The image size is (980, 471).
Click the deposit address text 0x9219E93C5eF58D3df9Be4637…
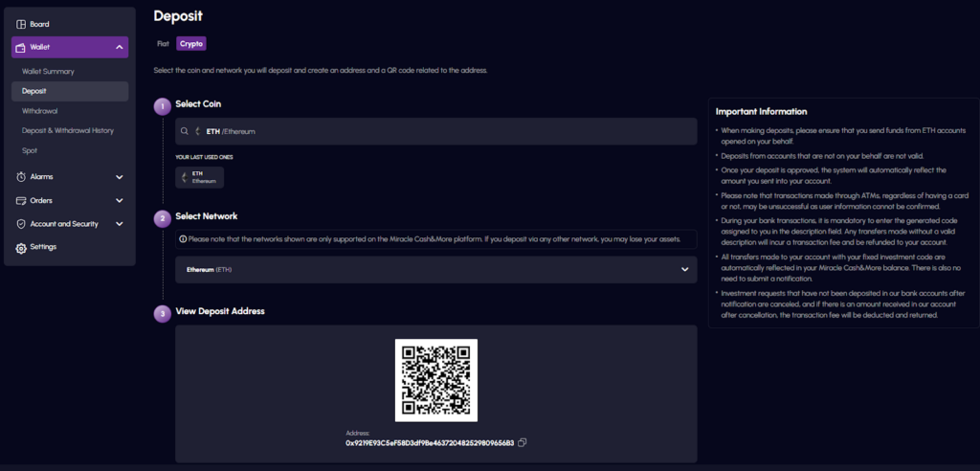430,443
